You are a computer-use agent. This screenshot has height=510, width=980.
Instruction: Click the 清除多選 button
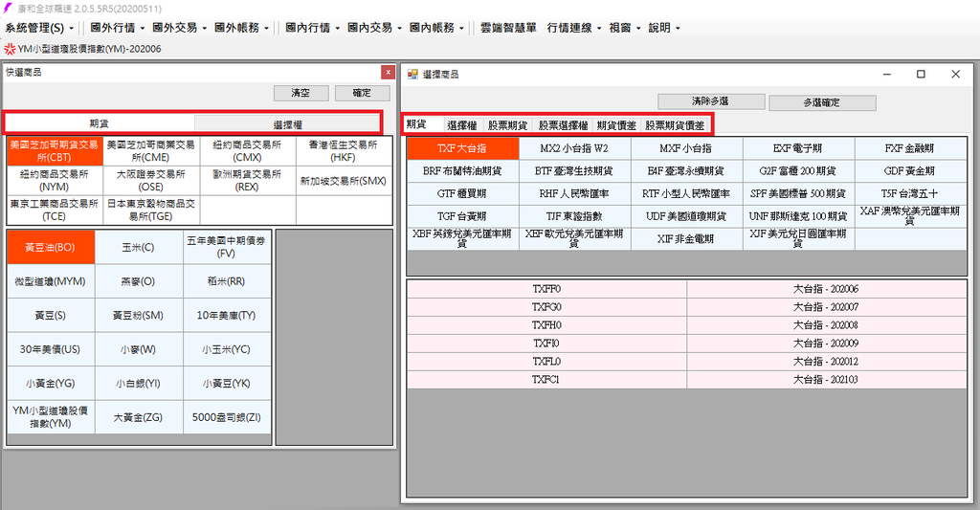[x=711, y=101]
